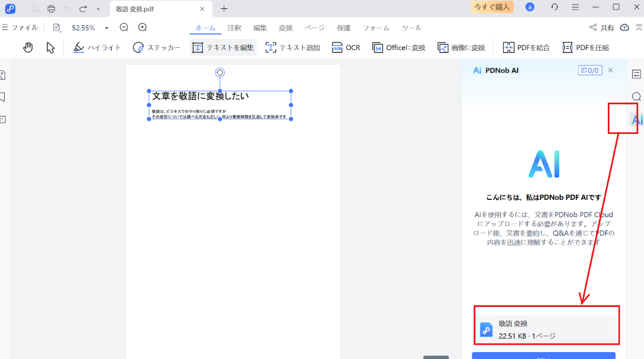Open the Officeに変換 conversion tool

coord(399,47)
